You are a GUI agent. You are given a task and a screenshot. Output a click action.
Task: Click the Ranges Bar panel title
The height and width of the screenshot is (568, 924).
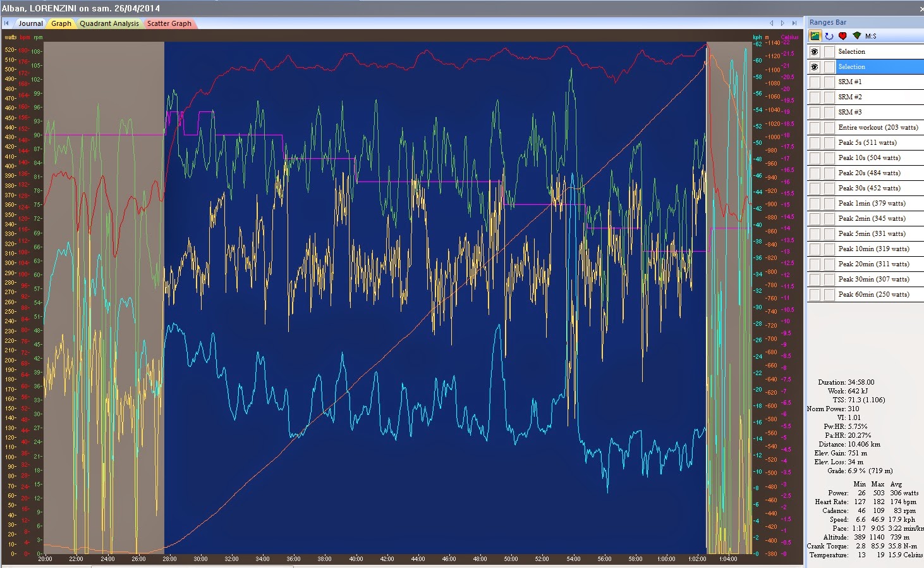[827, 22]
